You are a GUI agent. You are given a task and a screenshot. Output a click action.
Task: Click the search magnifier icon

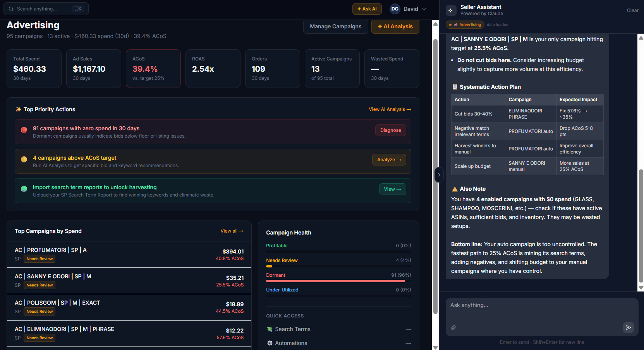coord(11,9)
